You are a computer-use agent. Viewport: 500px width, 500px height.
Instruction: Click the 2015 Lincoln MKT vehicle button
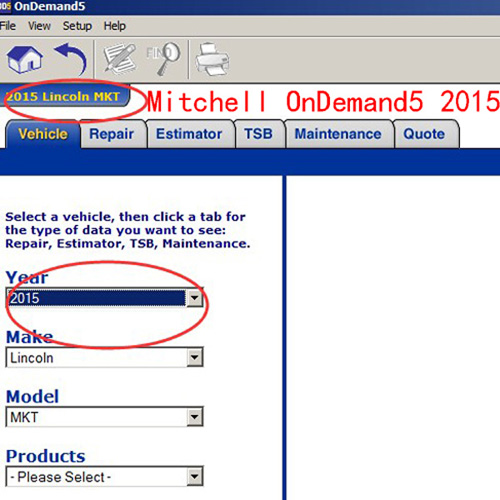[64, 97]
